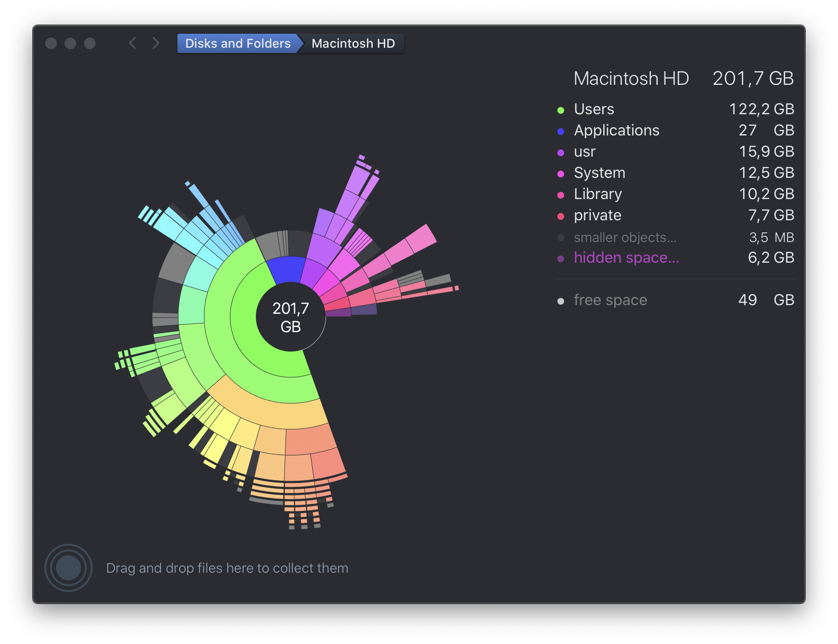Select the private entry in list

675,215
